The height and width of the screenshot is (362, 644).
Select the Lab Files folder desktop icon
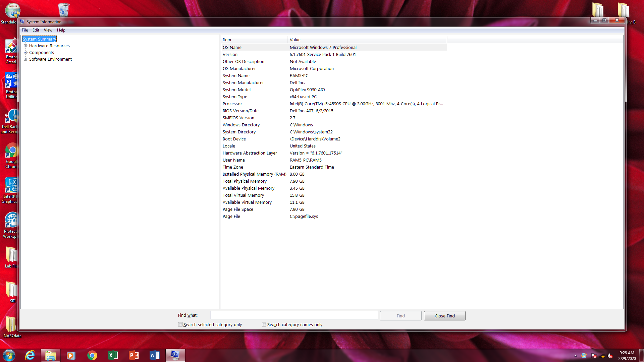[x=11, y=257]
